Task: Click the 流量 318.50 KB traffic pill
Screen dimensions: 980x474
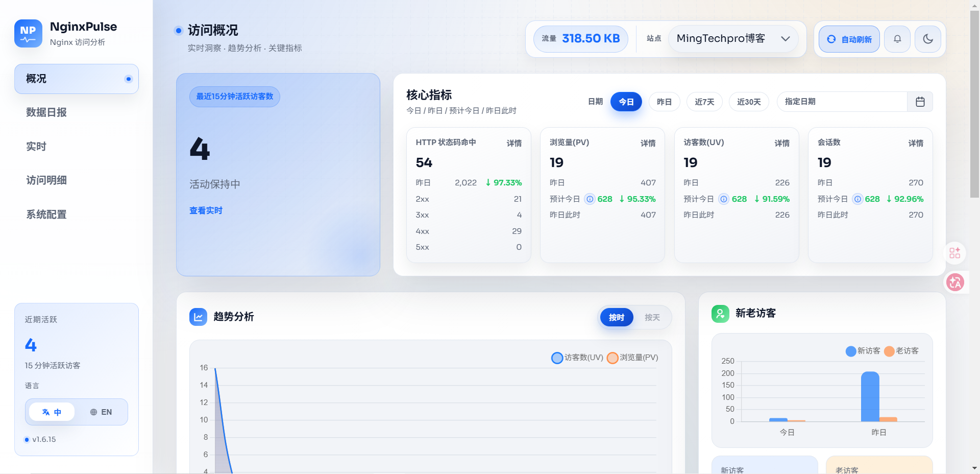Action: 581,39
